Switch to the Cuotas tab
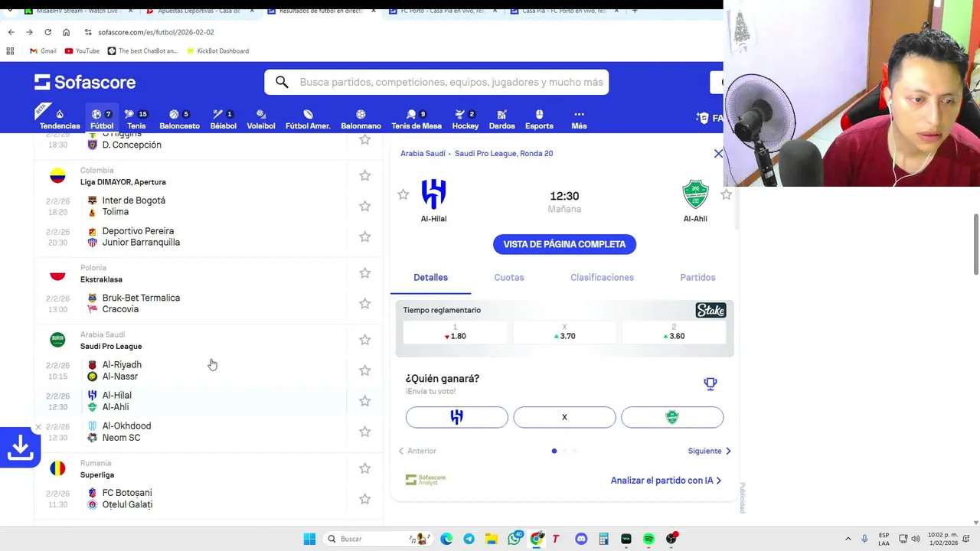 509,277
